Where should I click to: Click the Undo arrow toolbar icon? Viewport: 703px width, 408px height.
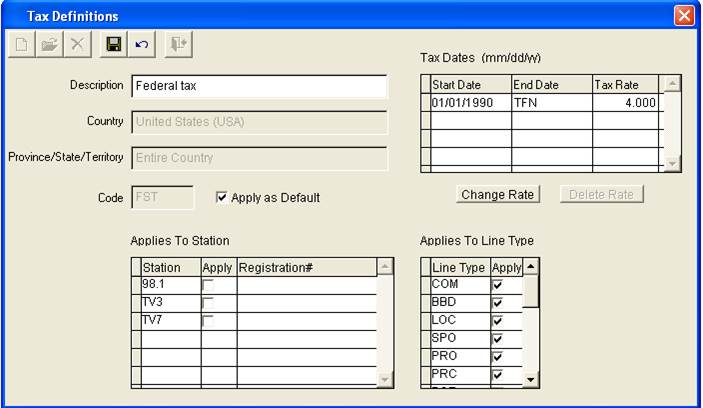click(x=141, y=45)
